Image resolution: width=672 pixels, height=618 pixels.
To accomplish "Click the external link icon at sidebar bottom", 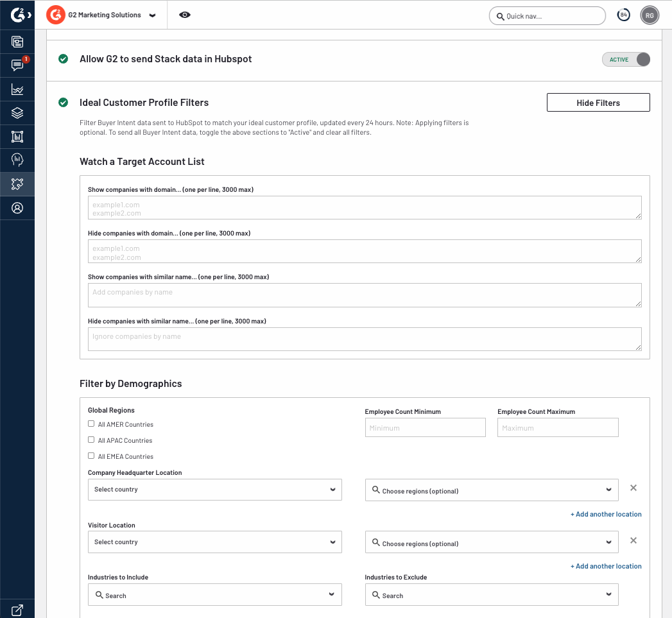I will coord(17,610).
